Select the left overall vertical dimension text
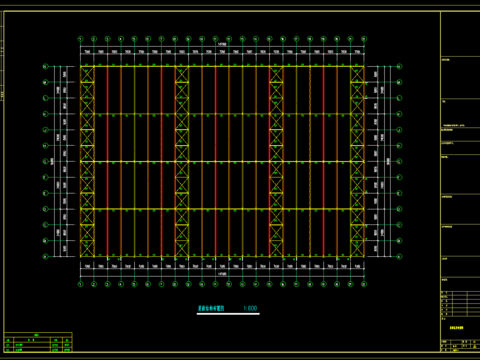The image size is (480, 360). pyautogui.click(x=52, y=161)
